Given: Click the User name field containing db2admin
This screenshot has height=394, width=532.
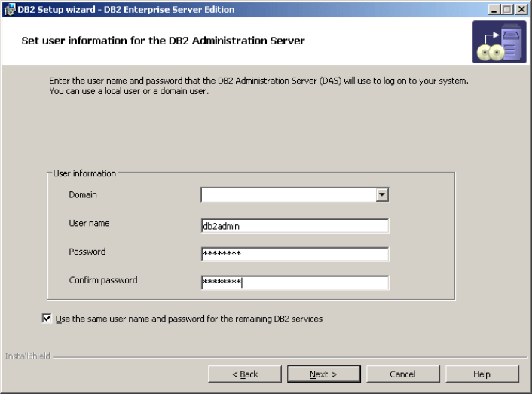Looking at the screenshot, I should coord(295,226).
